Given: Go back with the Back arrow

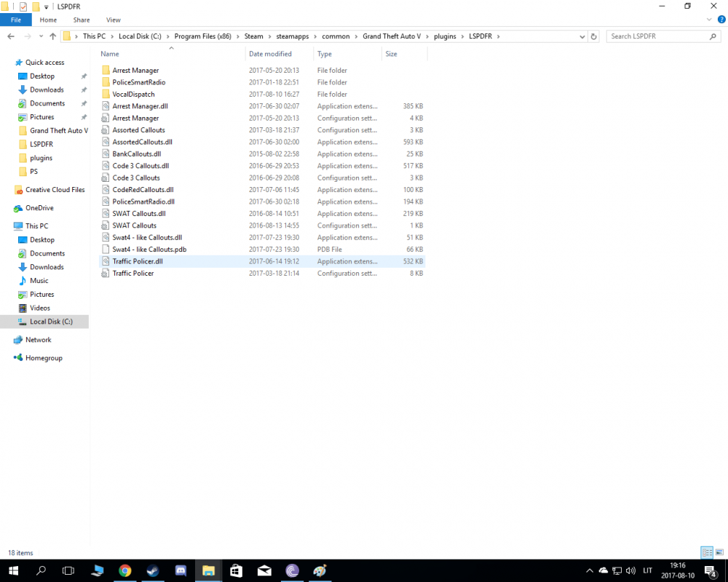Looking at the screenshot, I should (x=11, y=36).
